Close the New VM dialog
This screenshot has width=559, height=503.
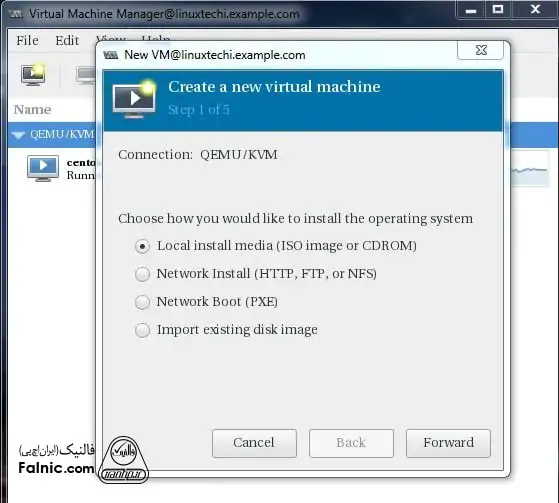pyautogui.click(x=481, y=50)
